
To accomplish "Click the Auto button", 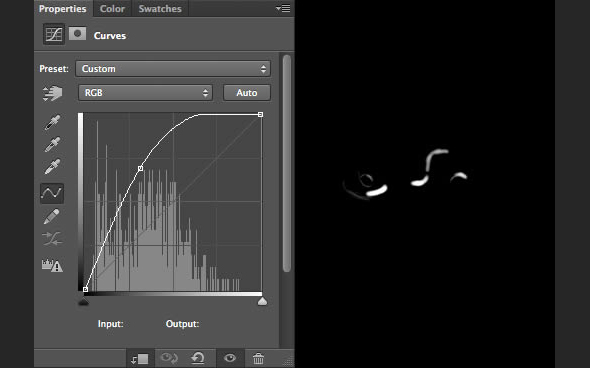I will (x=247, y=93).
